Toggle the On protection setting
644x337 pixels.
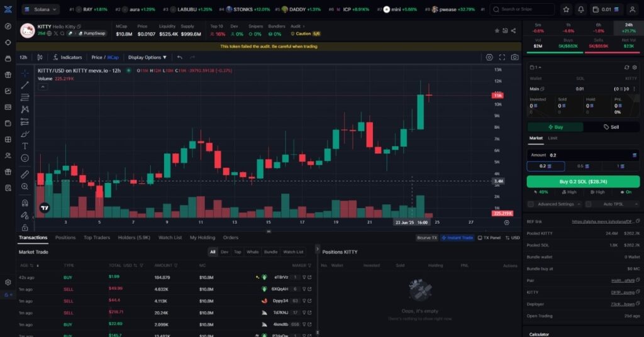(x=626, y=192)
